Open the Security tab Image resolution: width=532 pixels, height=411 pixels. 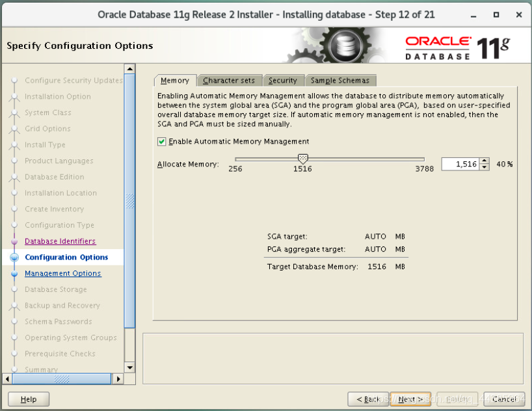(x=283, y=81)
